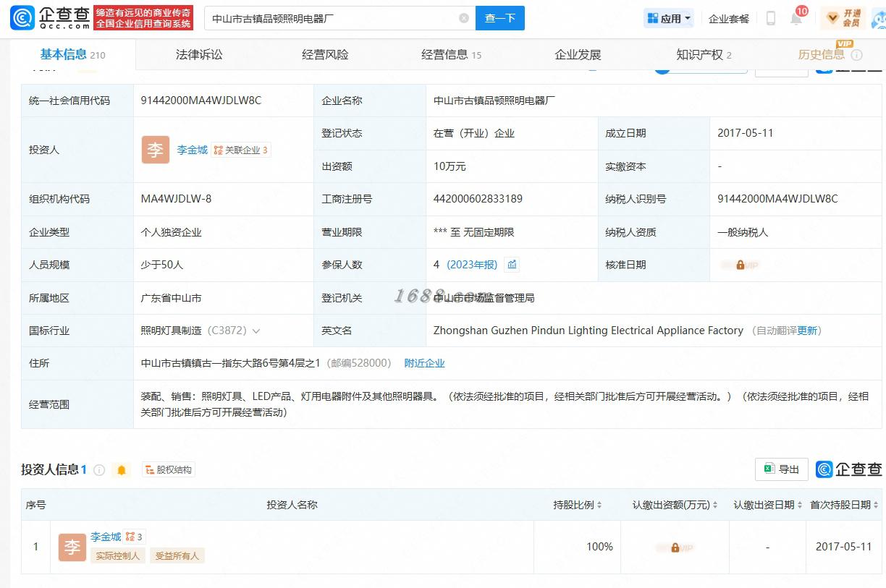Image resolution: width=886 pixels, height=588 pixels.
Task: Click the 李 avatar in the investor table
Action: coord(72,547)
